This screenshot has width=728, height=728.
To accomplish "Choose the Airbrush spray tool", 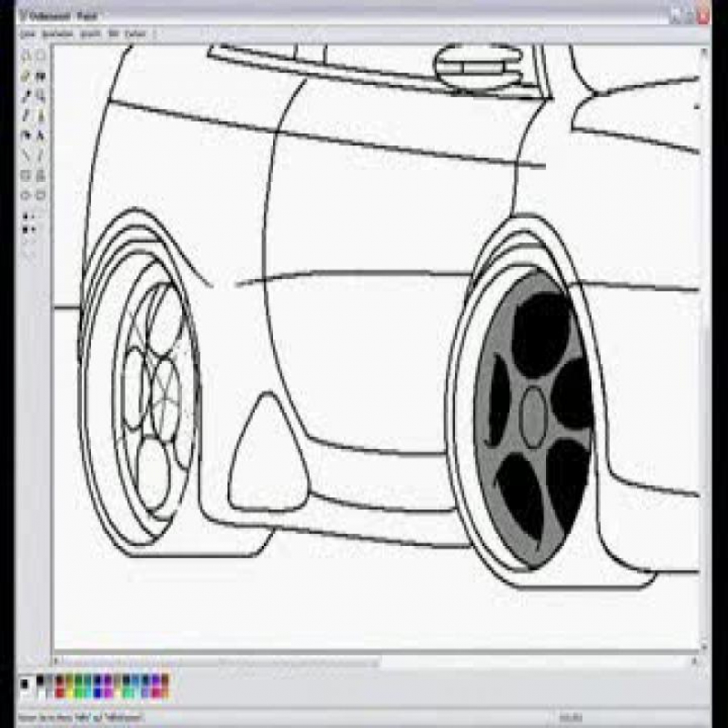I will [x=25, y=136].
